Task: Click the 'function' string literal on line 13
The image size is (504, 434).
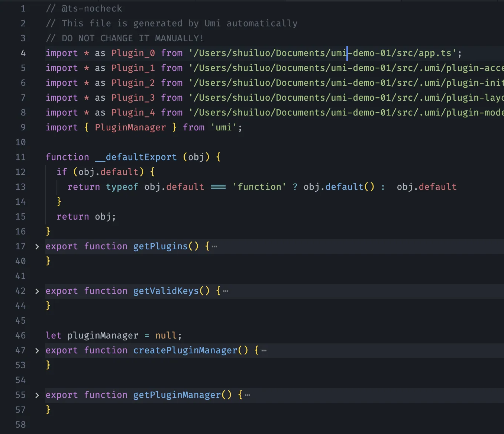Action: pyautogui.click(x=259, y=187)
